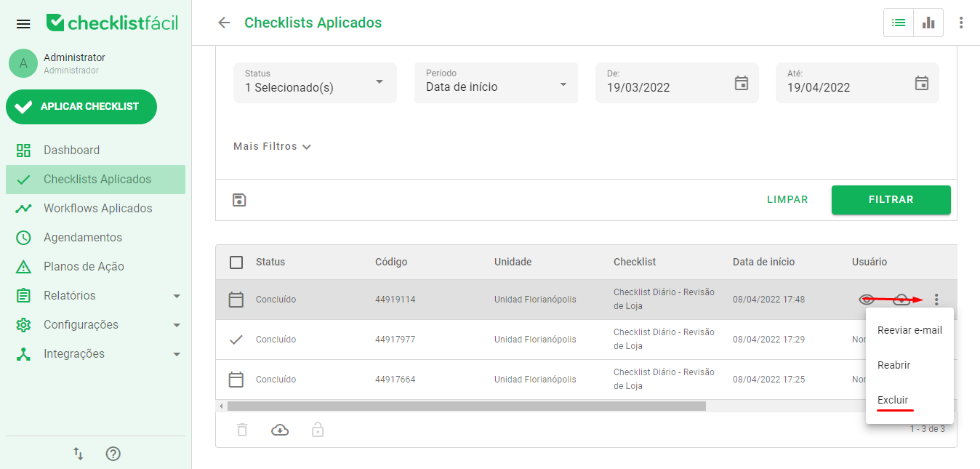Open the help question mark icon
This screenshot has height=469, width=980.
point(113,453)
